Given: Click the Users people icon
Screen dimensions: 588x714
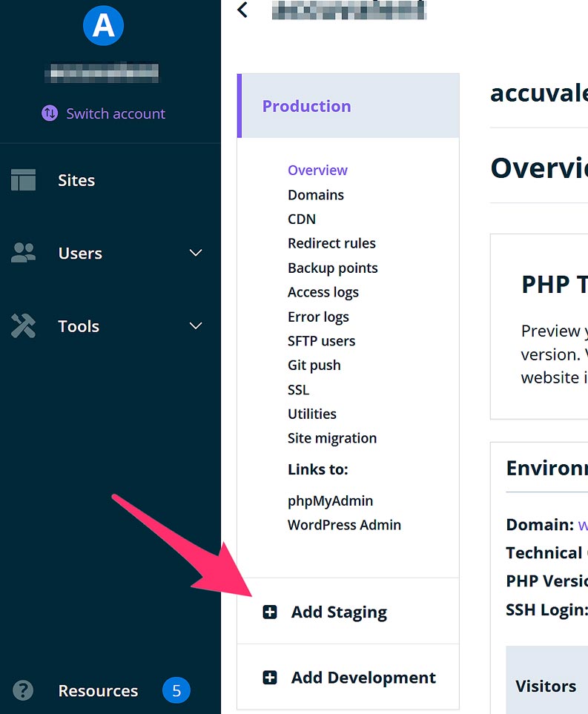Looking at the screenshot, I should [23, 253].
